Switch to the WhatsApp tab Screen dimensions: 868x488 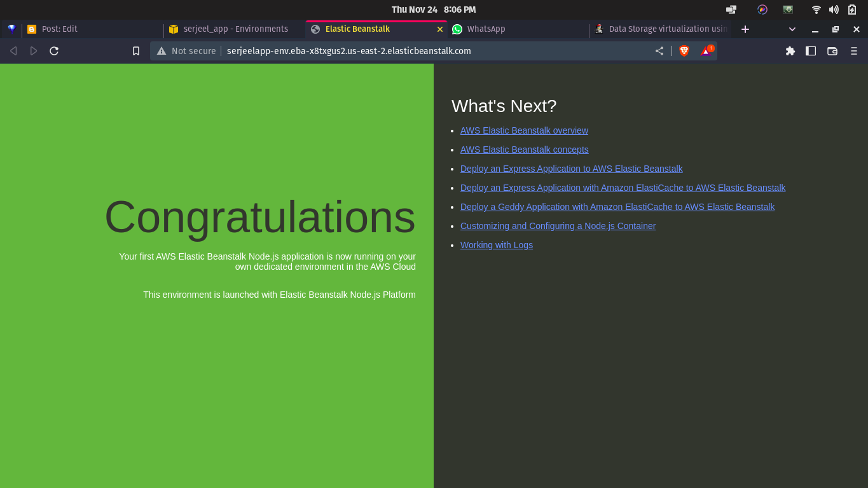(x=518, y=29)
